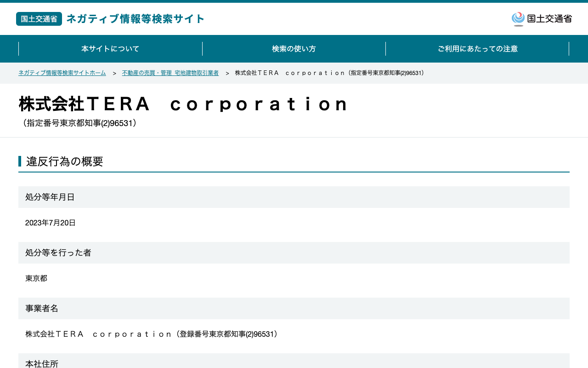Viewport: 588px width, 368px height.
Task: Click the 処分等を行った者 label row
Action: (294, 253)
